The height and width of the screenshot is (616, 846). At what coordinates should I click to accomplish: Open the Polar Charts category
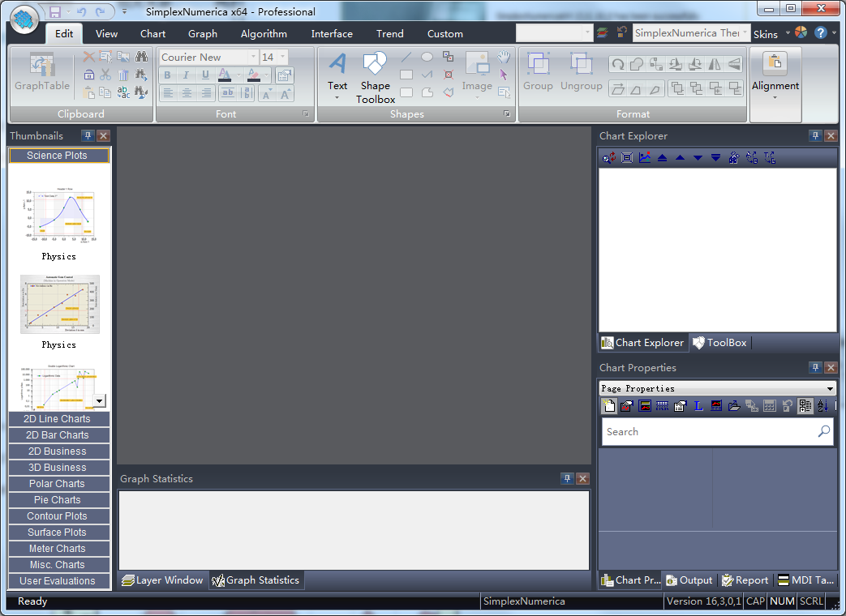click(x=59, y=483)
